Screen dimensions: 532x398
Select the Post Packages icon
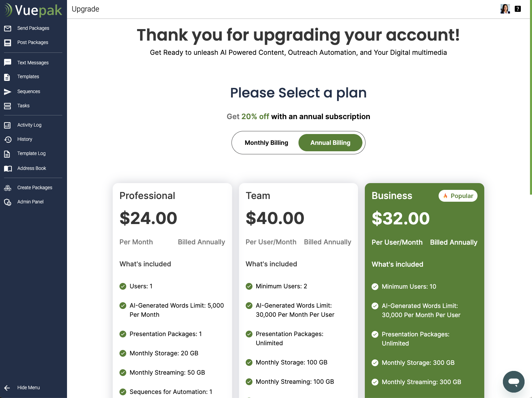(x=8, y=43)
